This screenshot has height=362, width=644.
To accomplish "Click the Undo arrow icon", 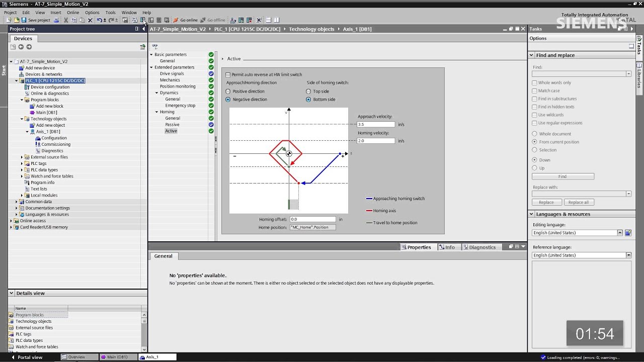I will click(x=99, y=20).
